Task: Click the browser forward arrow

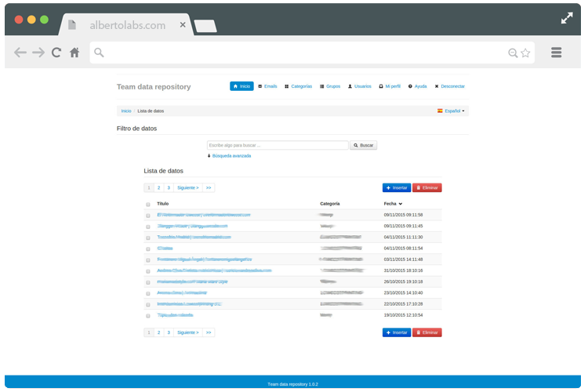Action: (x=38, y=53)
